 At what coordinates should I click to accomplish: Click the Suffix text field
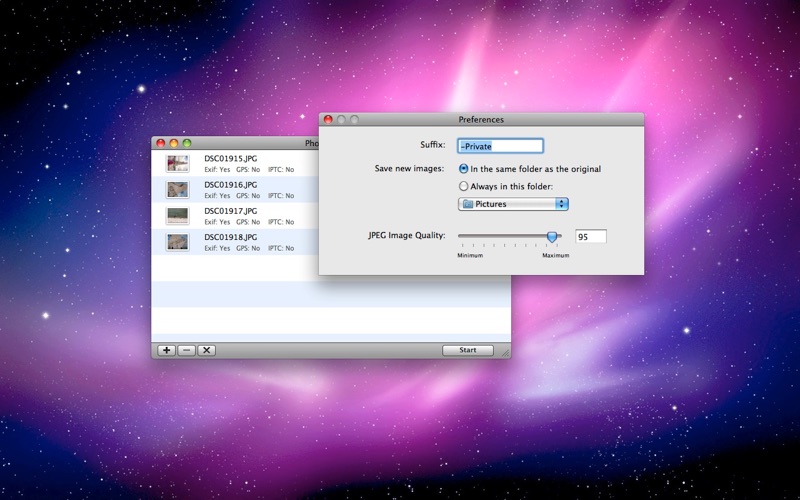pos(499,146)
